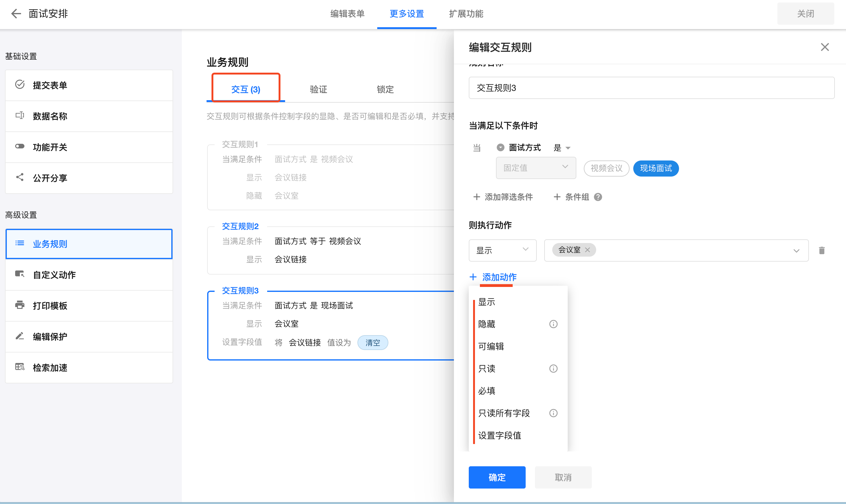The width and height of the screenshot is (846, 504).
Task: Switch to the 验证 tab
Action: point(318,89)
